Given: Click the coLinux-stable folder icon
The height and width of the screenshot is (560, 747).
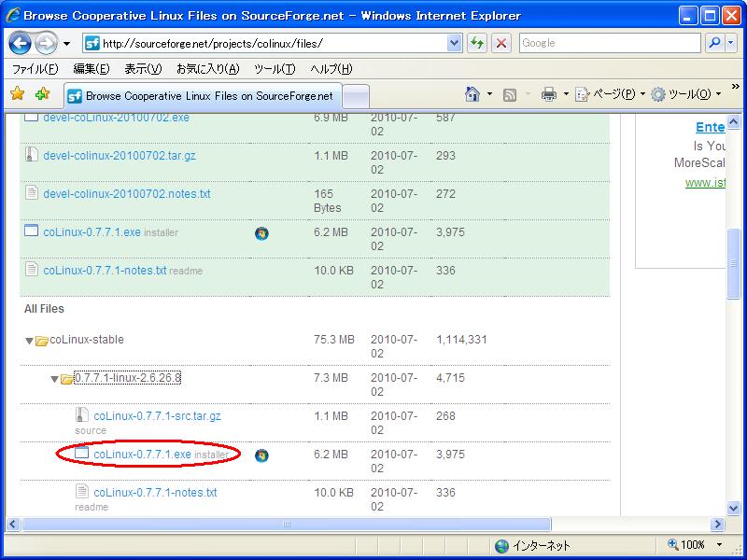Looking at the screenshot, I should click(x=42, y=341).
